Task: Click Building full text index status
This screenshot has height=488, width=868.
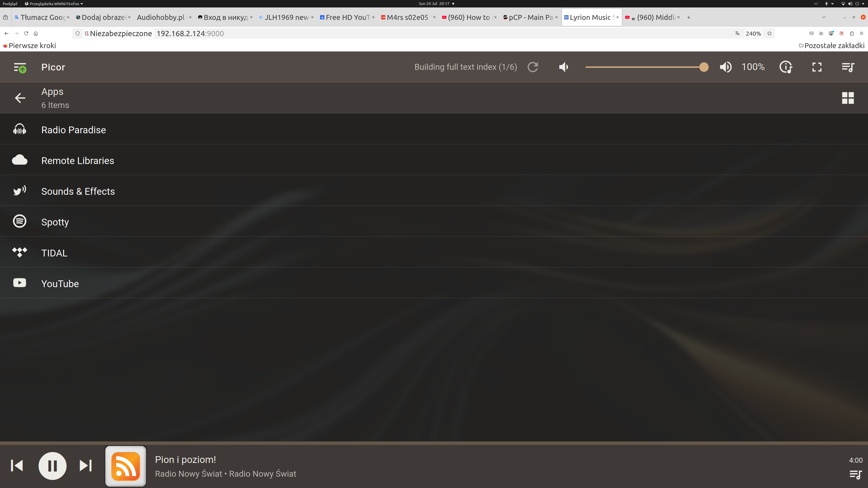Action: click(465, 67)
